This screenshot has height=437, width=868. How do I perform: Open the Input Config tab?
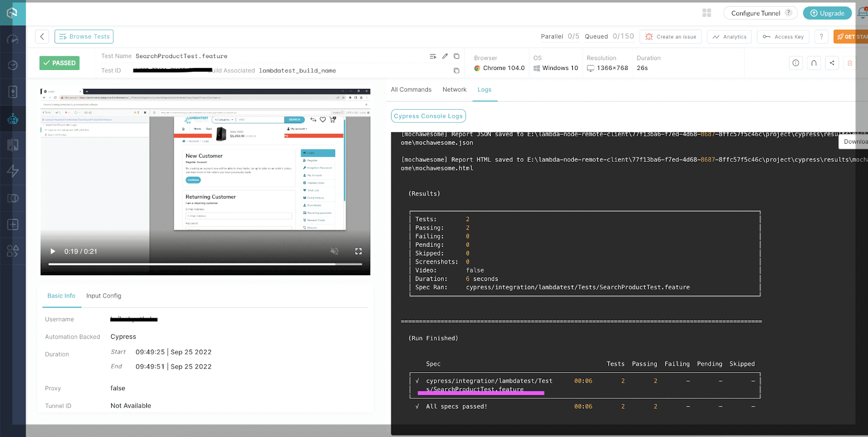coord(104,296)
